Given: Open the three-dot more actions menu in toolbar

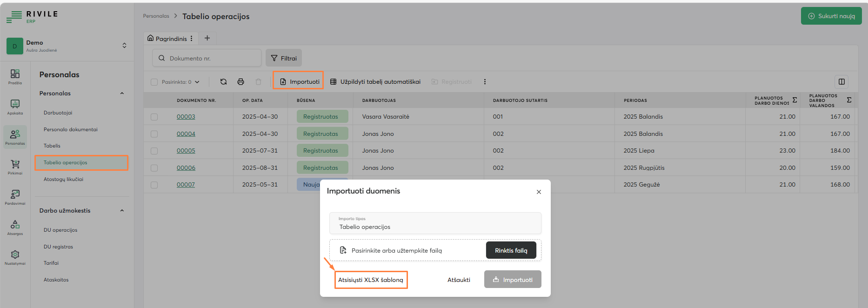Looking at the screenshot, I should pos(485,82).
